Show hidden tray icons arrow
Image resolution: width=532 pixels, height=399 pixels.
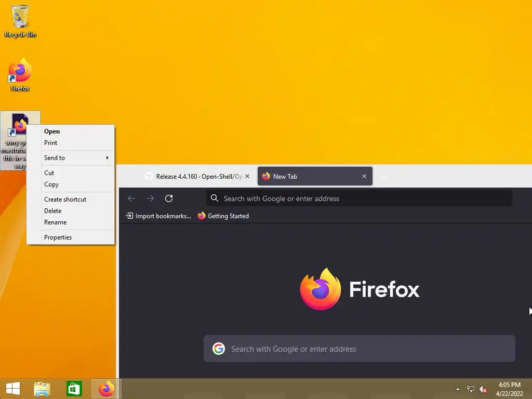point(458,389)
